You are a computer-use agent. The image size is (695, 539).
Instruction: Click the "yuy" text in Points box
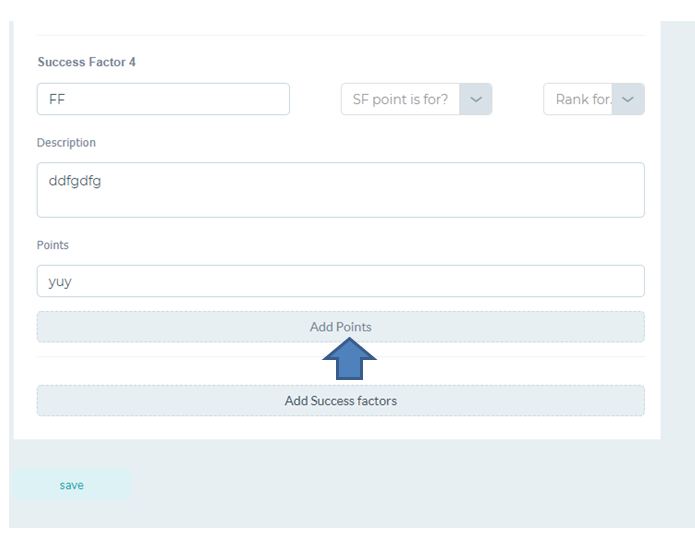[60, 282]
